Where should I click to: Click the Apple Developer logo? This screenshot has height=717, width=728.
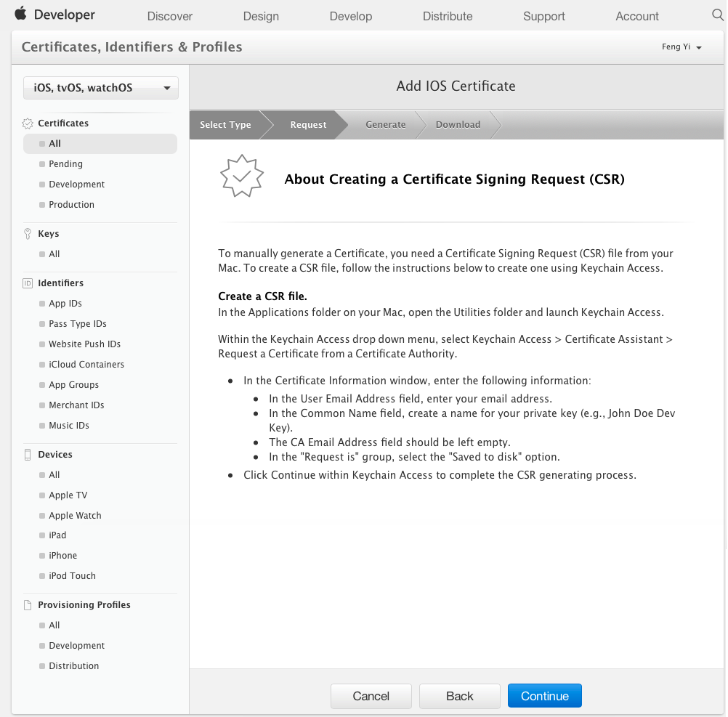54,15
